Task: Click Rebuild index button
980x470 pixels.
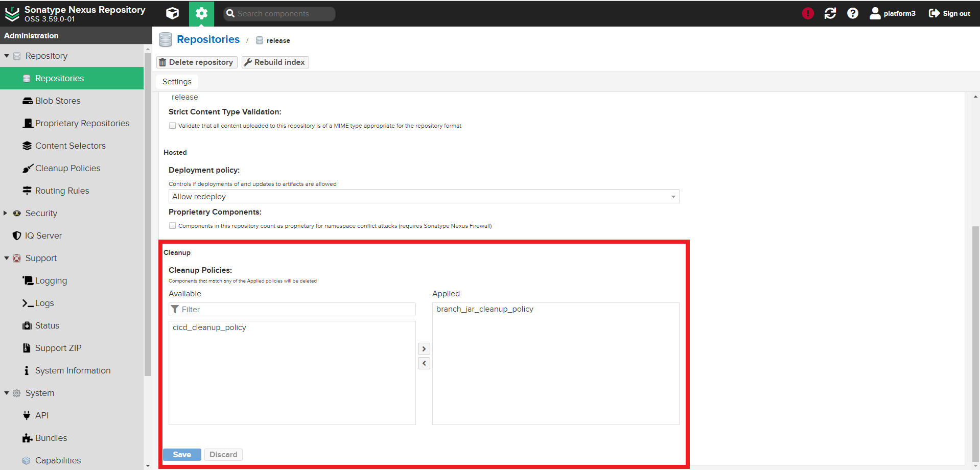Action: tap(275, 62)
